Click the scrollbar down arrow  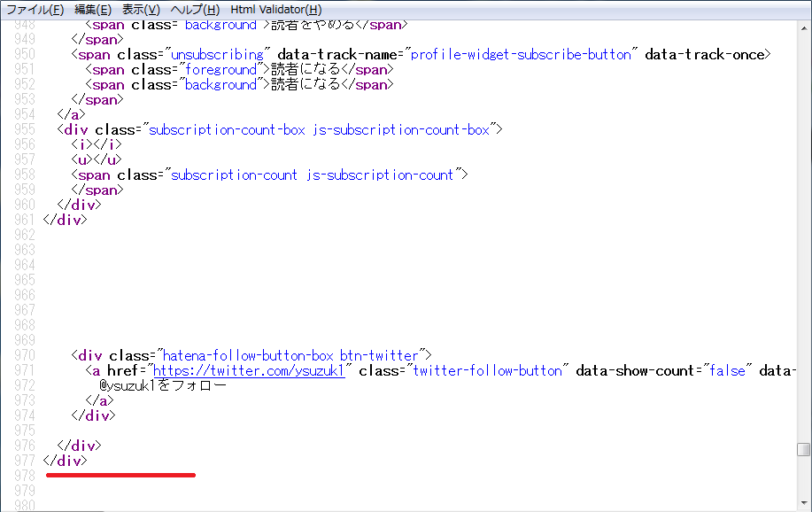tap(804, 503)
